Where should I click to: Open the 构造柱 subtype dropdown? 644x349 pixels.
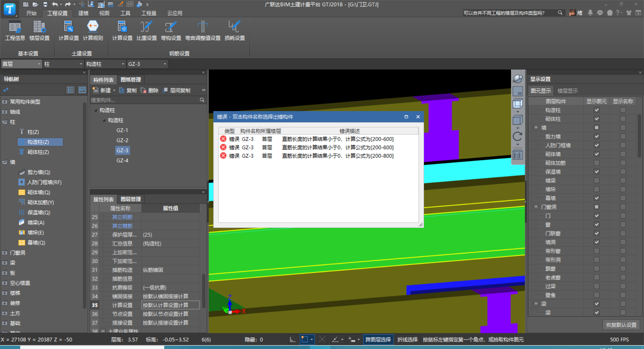tap(105, 64)
